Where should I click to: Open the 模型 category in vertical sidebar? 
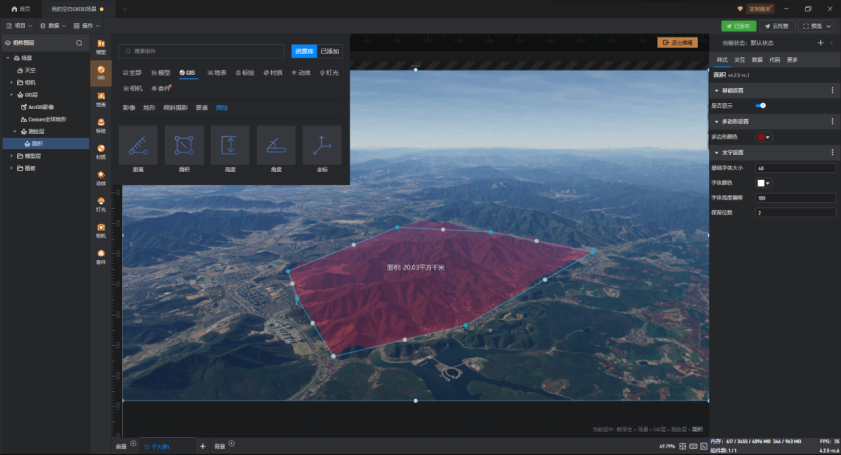pyautogui.click(x=101, y=47)
